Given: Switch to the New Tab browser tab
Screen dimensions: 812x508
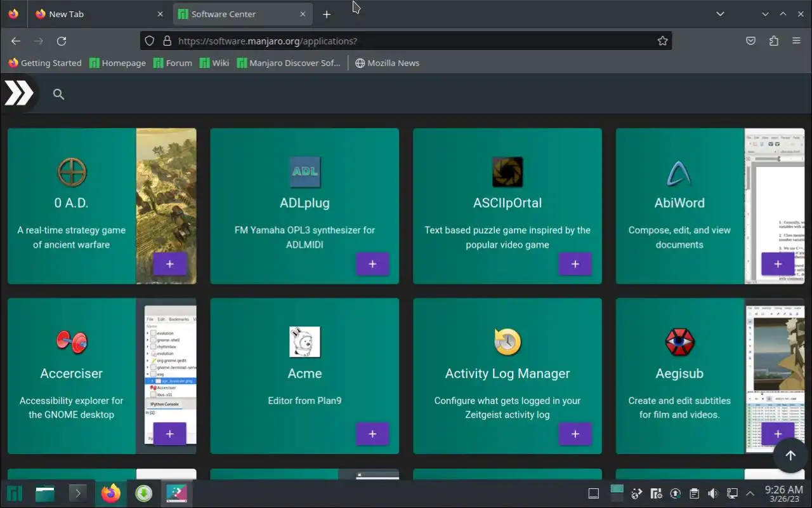Looking at the screenshot, I should point(98,14).
